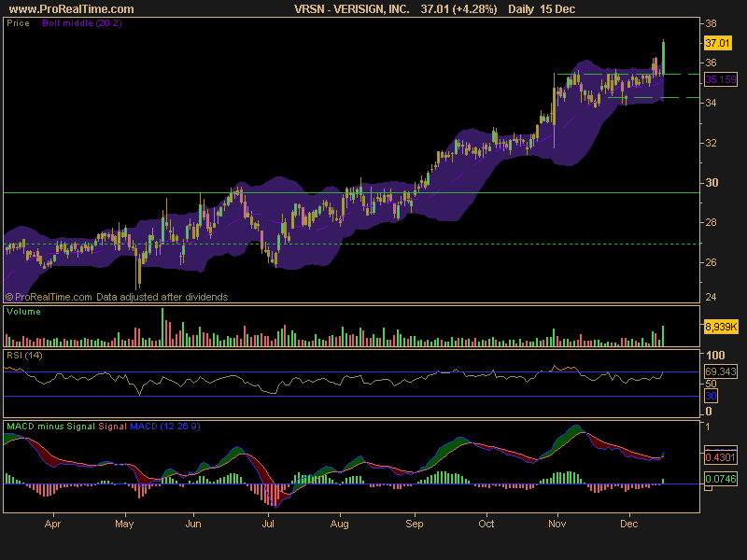Click the 32 price axis label
This screenshot has height=560, width=747.
711,143
